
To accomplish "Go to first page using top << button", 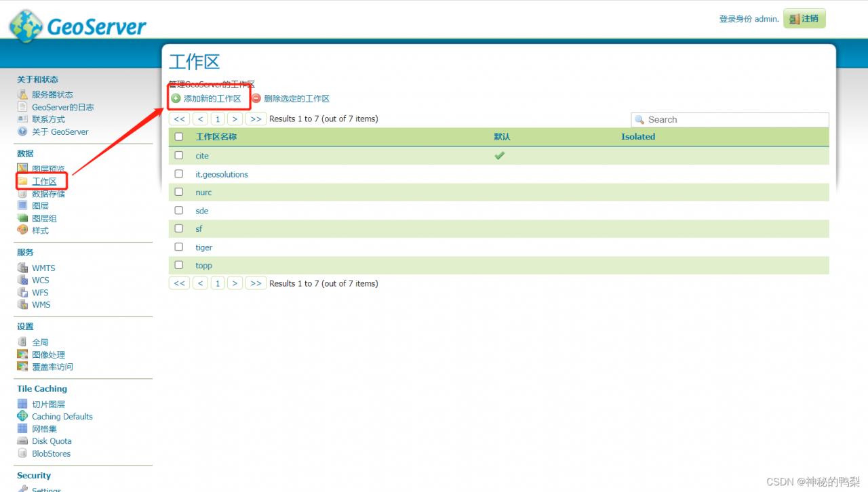I will 179,119.
